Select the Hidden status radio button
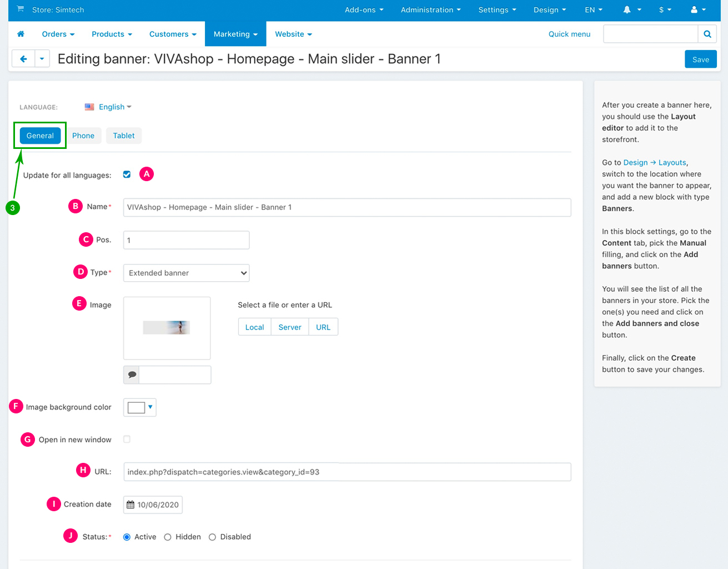The image size is (728, 569). pyautogui.click(x=168, y=537)
